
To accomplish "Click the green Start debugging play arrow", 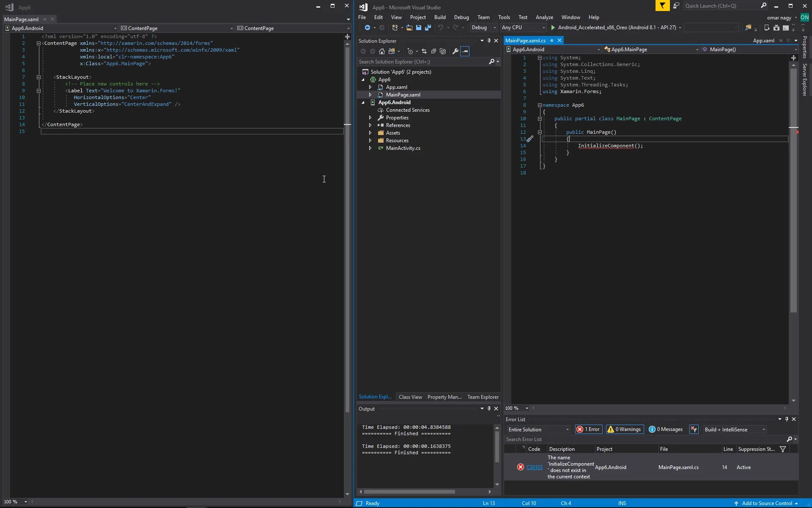I will (x=553, y=28).
